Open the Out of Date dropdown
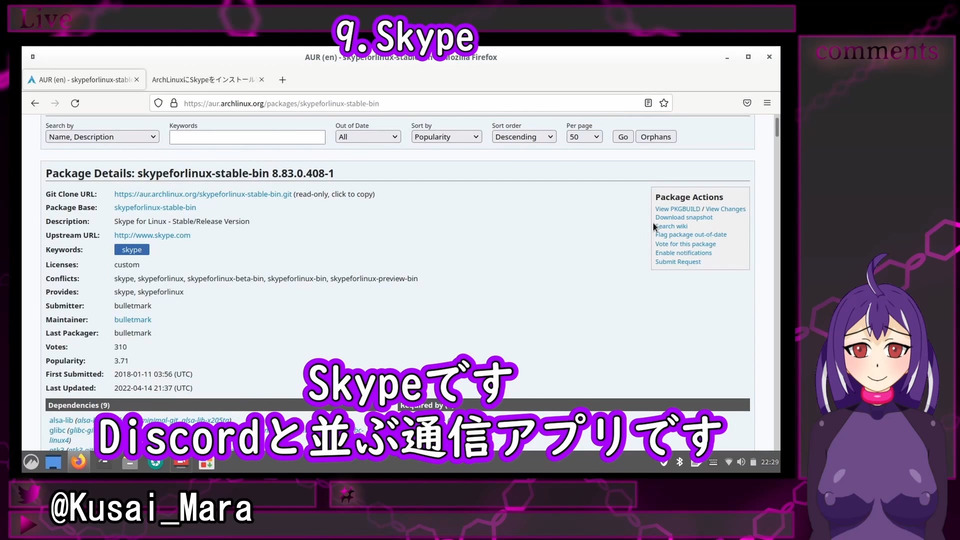This screenshot has height=540, width=960. pos(368,137)
